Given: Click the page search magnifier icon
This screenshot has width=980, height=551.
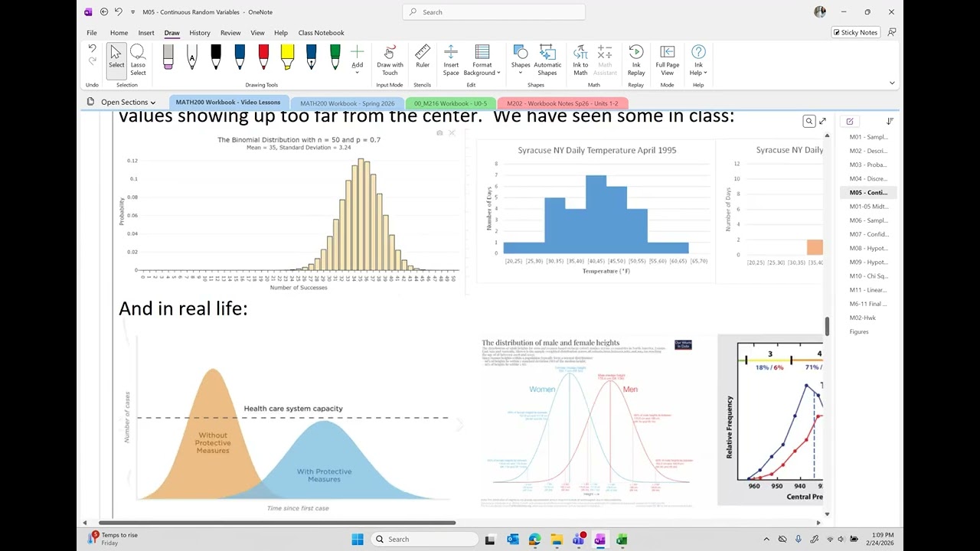Looking at the screenshot, I should (x=808, y=121).
